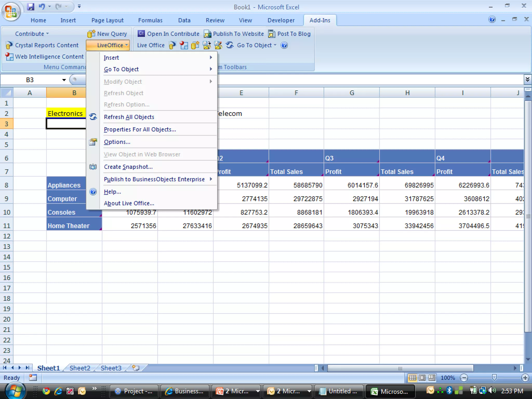Click the Electronics cell
The height and width of the screenshot is (399, 532).
pos(66,113)
